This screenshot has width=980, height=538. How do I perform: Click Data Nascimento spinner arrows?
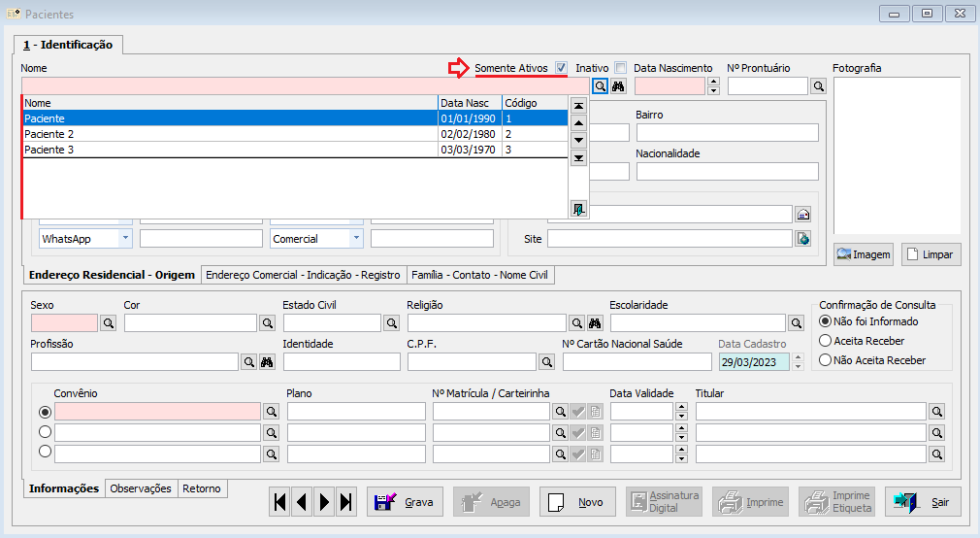(x=714, y=86)
